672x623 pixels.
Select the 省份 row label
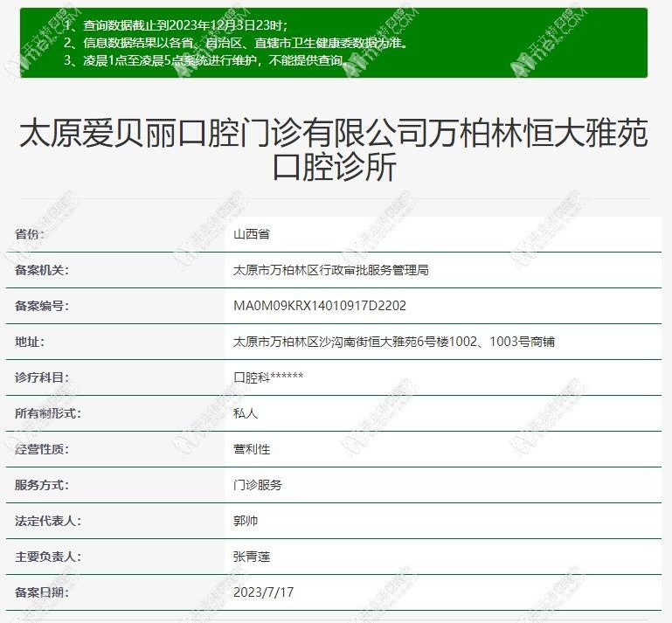(x=30, y=234)
